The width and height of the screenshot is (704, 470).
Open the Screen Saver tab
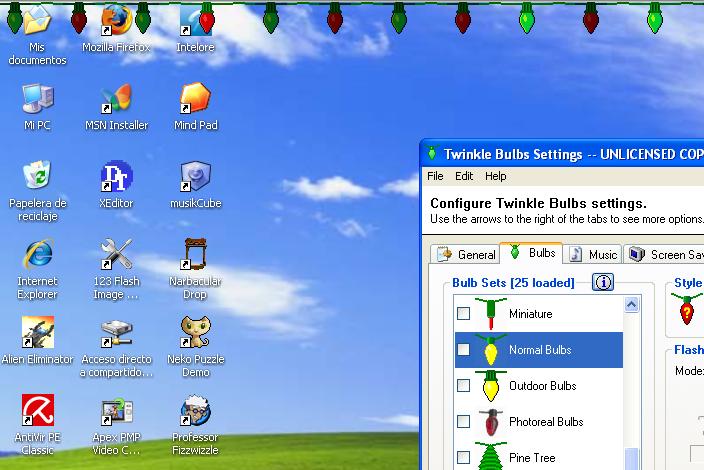click(x=664, y=254)
